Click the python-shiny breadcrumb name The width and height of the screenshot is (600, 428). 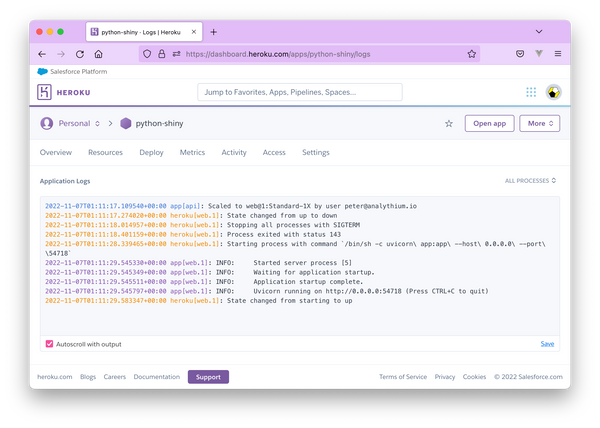point(160,124)
